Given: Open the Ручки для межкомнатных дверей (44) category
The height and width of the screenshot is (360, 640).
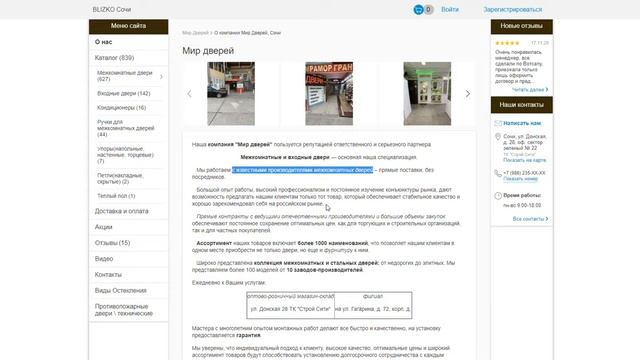Looking at the screenshot, I should 126,128.
